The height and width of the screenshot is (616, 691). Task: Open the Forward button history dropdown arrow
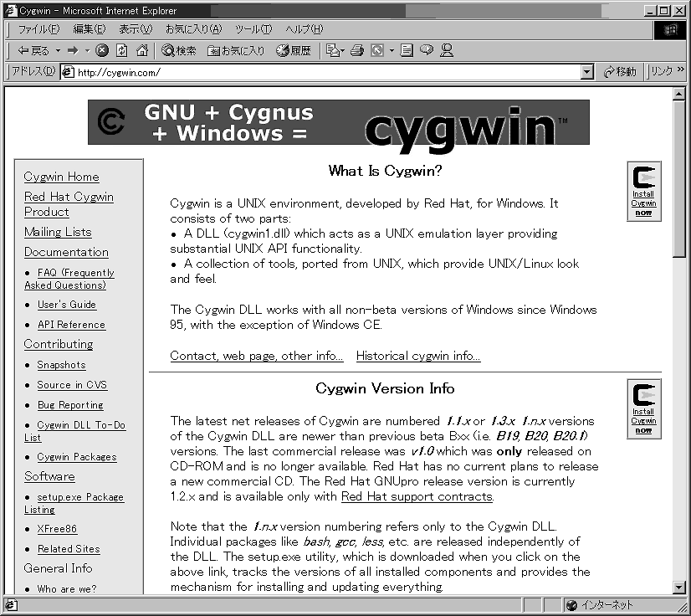[87, 51]
